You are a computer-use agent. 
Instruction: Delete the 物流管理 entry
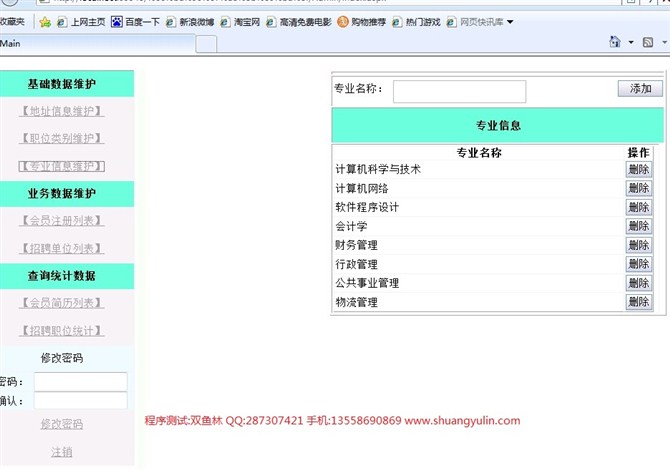pyautogui.click(x=639, y=302)
